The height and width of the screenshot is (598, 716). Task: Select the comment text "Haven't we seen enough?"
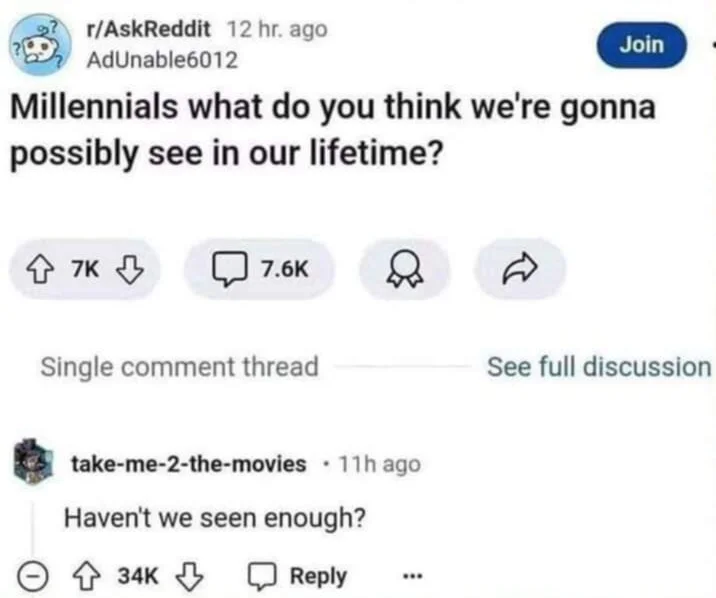[214, 519]
